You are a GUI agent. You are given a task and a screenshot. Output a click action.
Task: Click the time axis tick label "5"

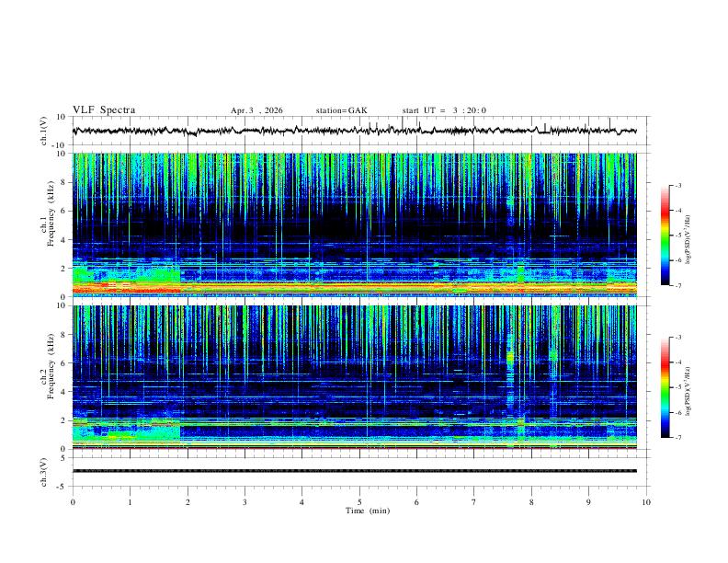click(x=359, y=502)
